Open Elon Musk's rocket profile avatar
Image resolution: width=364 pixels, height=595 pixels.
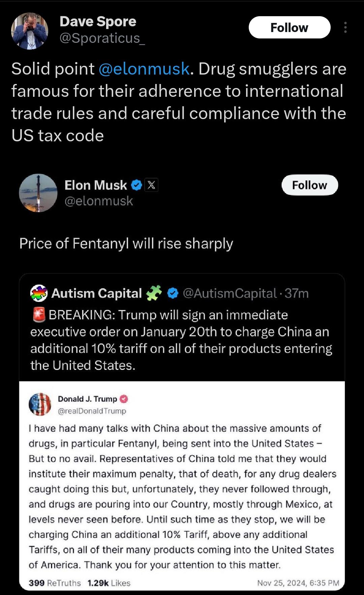[x=38, y=193]
